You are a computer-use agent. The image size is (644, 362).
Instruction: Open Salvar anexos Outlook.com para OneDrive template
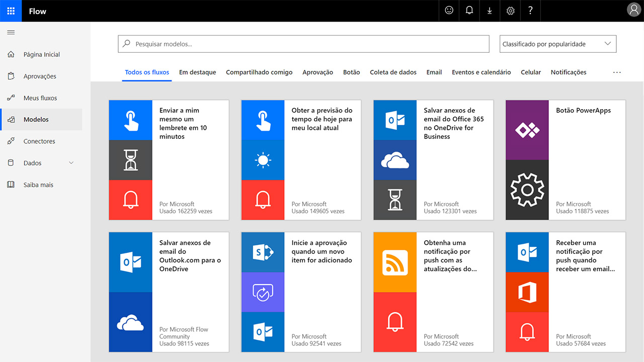coord(190,255)
